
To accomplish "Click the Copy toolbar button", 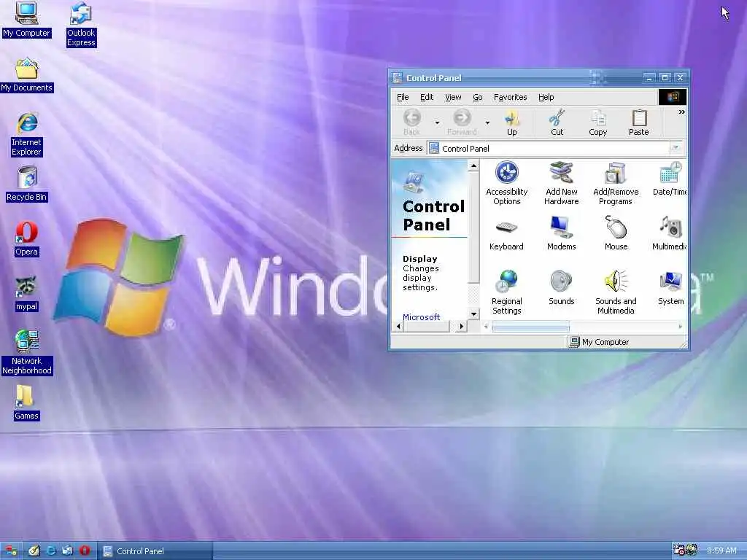I will coord(598,122).
